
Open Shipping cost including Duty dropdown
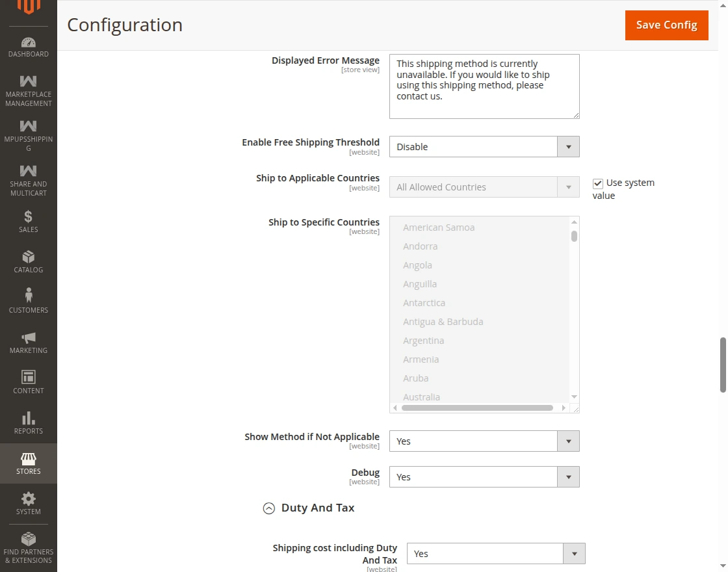coord(496,553)
